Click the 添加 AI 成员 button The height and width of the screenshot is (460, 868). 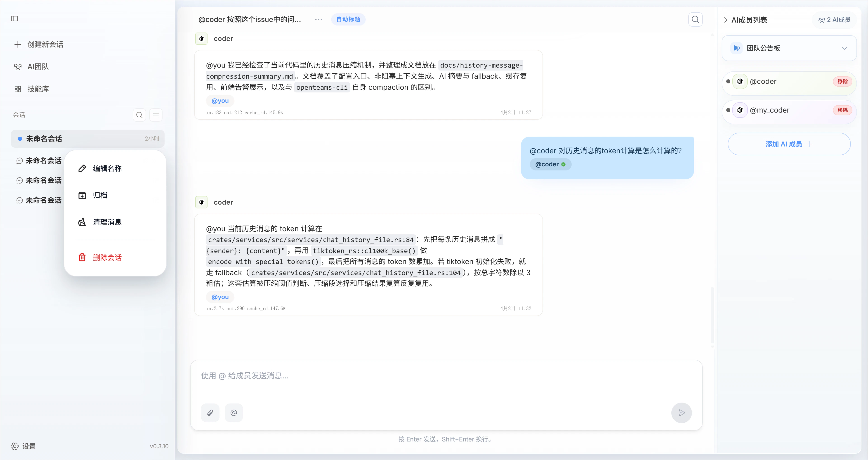789,144
